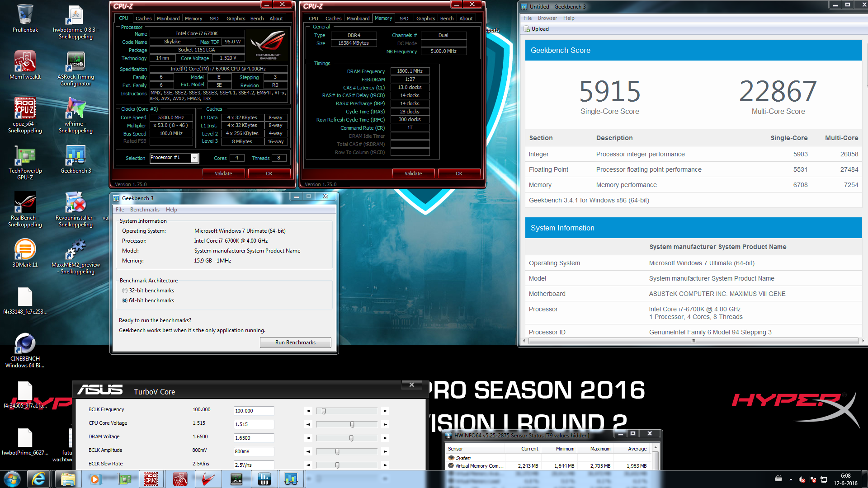The image size is (868, 488).
Task: Click the Internet Explorer taskbar icon
Action: 39,479
